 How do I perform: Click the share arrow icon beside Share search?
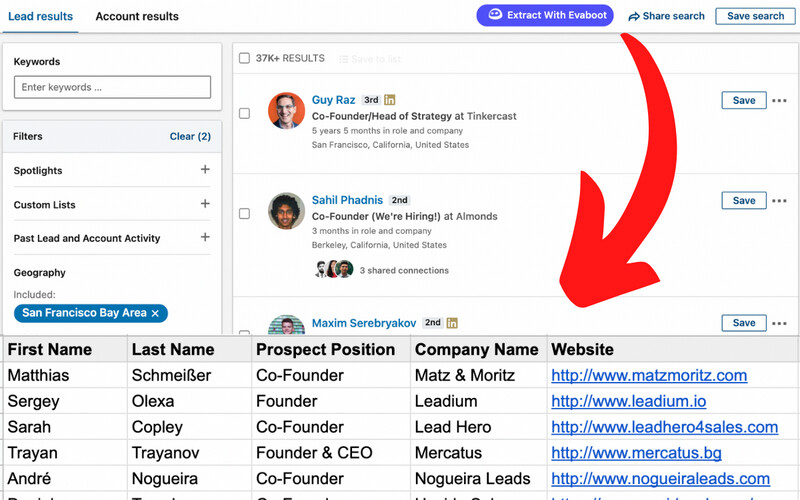coord(634,17)
